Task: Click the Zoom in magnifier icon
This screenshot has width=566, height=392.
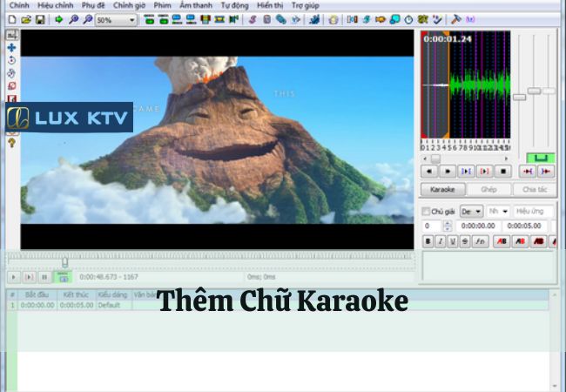Action: [73, 19]
